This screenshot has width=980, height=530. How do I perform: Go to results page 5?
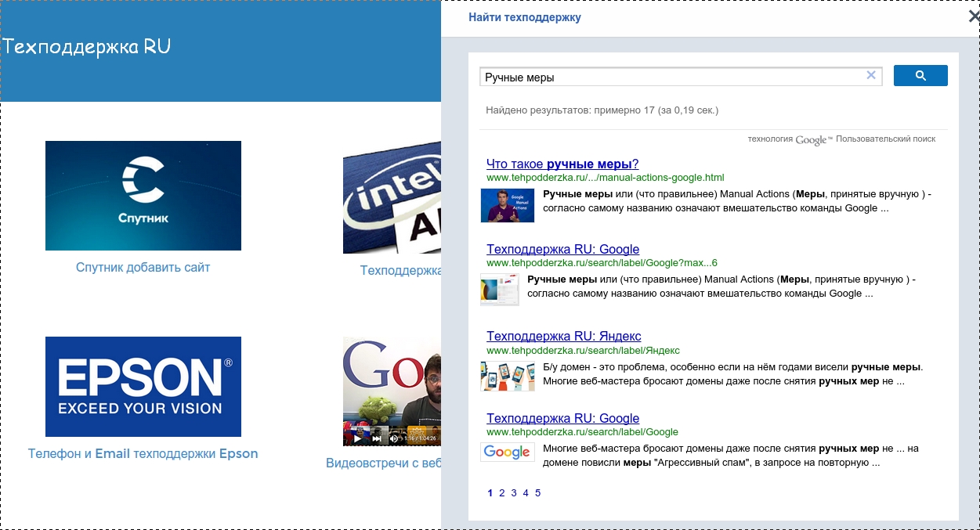tap(538, 493)
